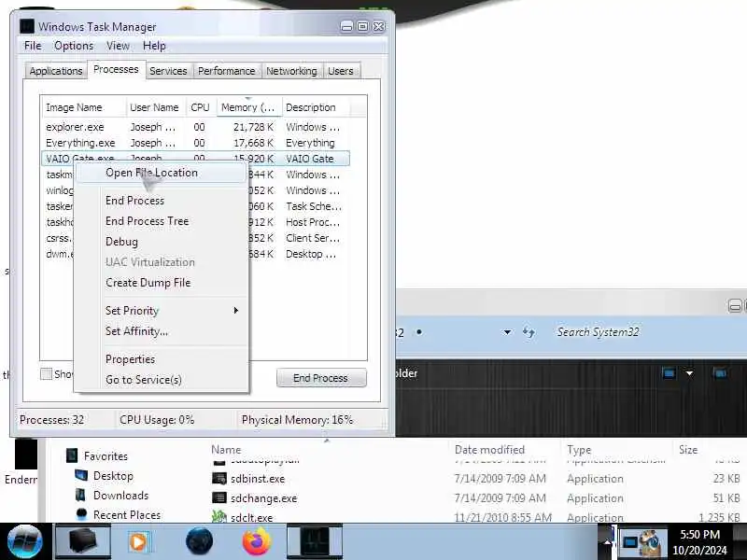Choose Open File Location from context menu
Viewport: 747px width, 560px height.
tap(161, 173)
